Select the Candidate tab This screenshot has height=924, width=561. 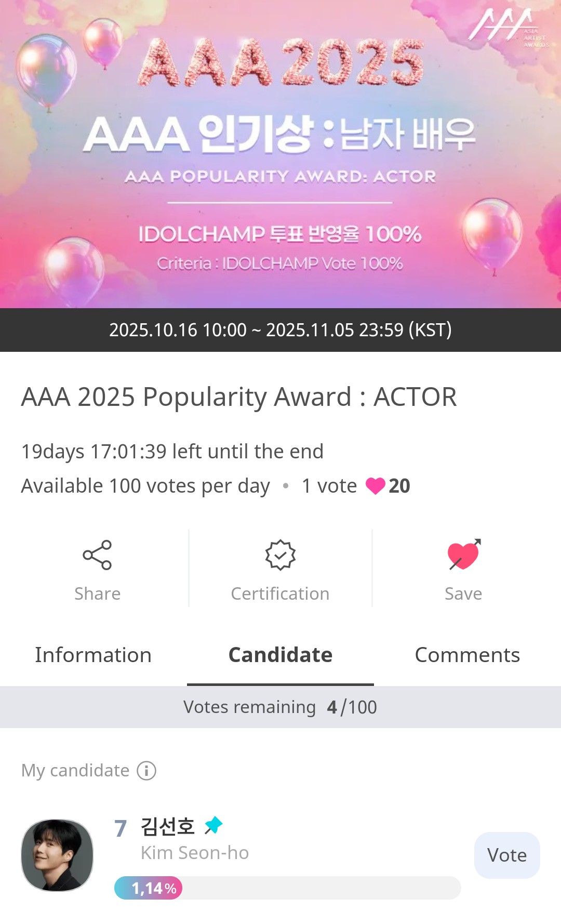[x=280, y=655]
